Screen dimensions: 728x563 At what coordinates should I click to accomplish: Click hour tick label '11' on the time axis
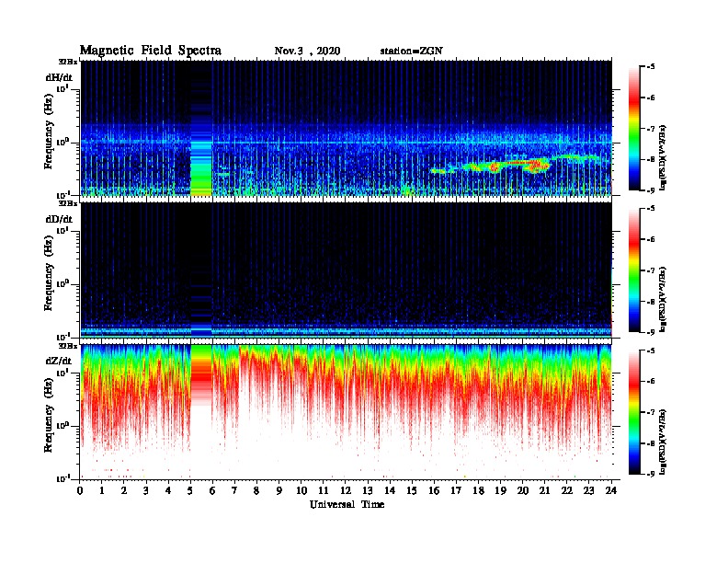[324, 490]
